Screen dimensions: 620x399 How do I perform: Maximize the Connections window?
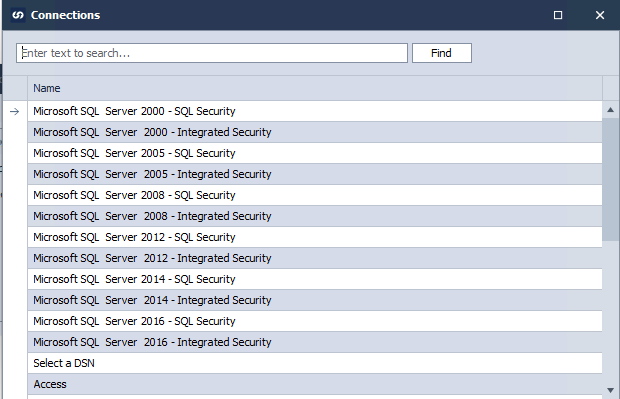[558, 15]
